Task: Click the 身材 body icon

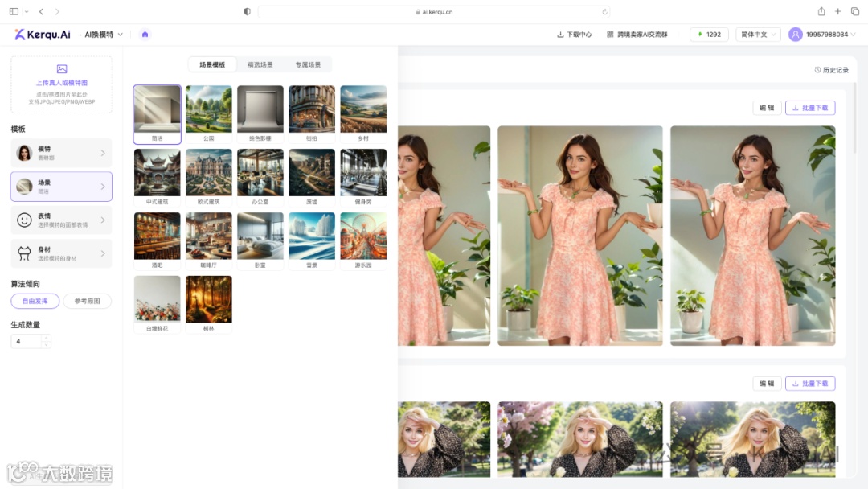Action: (x=24, y=253)
